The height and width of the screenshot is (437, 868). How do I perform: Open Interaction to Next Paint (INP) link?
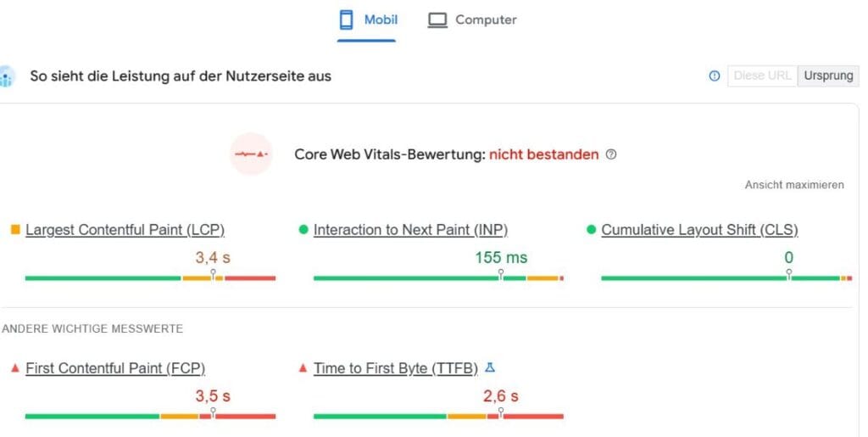pyautogui.click(x=410, y=230)
